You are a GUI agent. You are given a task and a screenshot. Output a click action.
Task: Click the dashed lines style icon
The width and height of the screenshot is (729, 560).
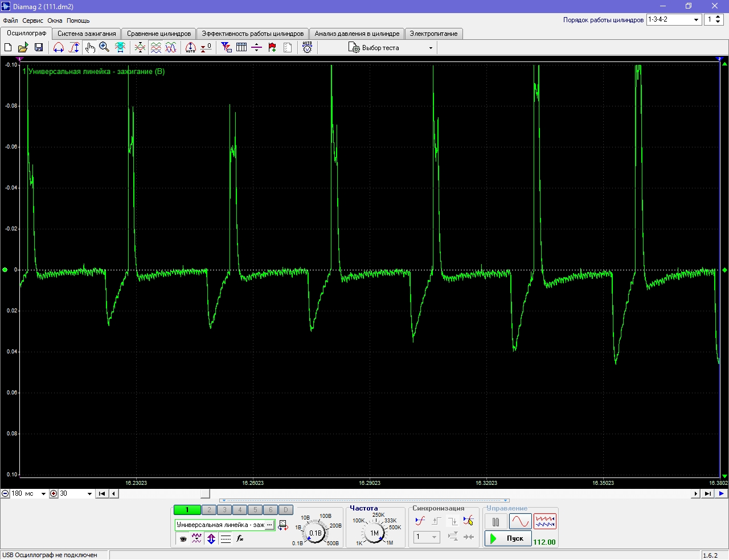(x=226, y=538)
